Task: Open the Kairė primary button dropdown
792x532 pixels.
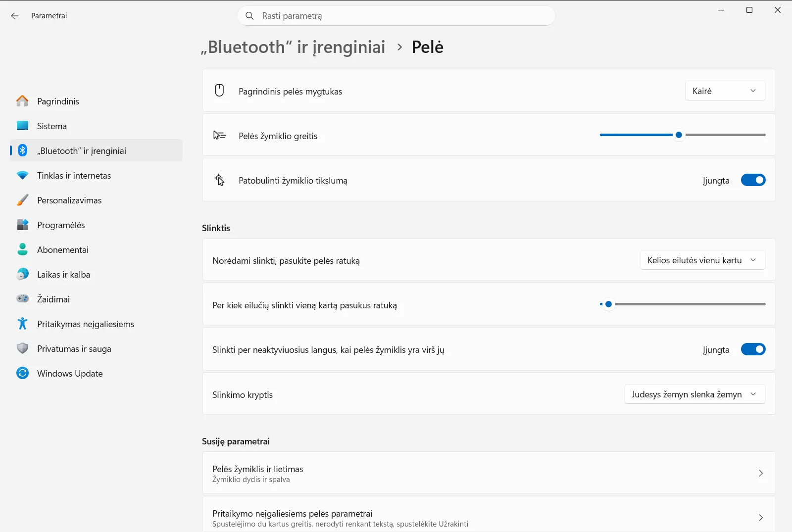Action: click(x=725, y=91)
